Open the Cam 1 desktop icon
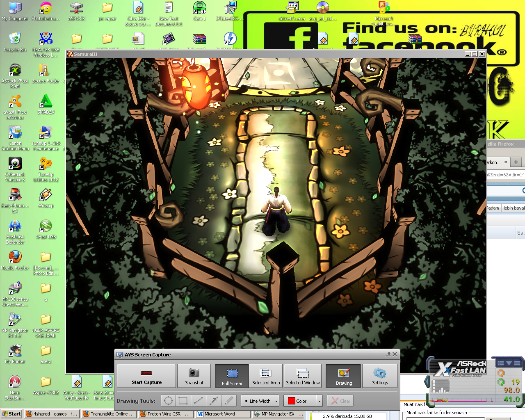The height and width of the screenshot is (420, 525). pos(200,11)
